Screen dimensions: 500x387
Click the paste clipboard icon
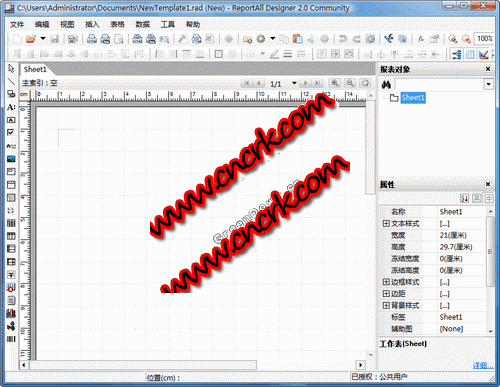297,39
